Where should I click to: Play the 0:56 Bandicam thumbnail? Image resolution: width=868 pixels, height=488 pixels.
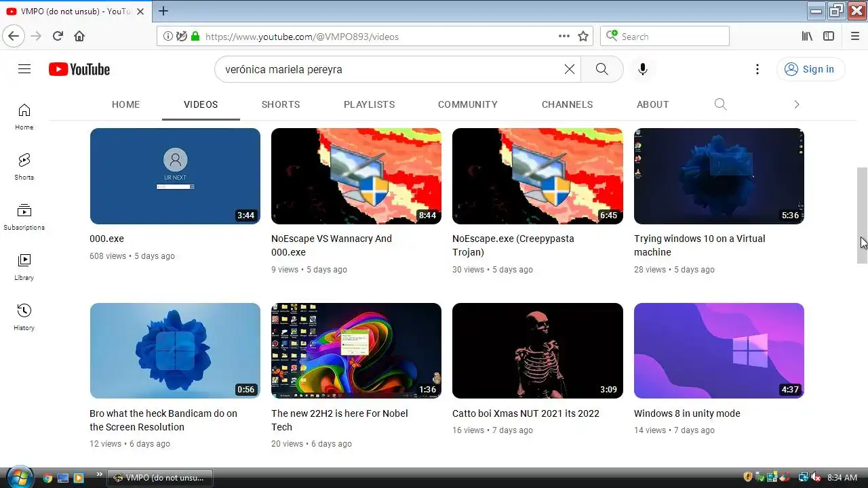(x=175, y=350)
